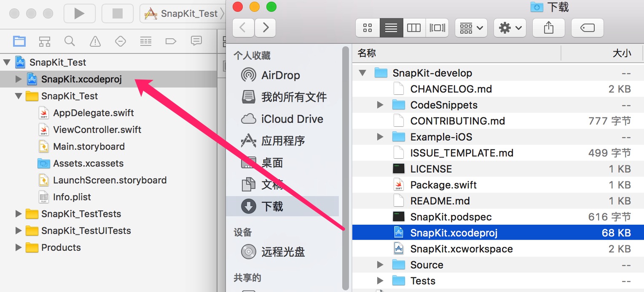The height and width of the screenshot is (292, 644).
Task: Open the Finder arrange-by dropdown
Action: coord(471,28)
